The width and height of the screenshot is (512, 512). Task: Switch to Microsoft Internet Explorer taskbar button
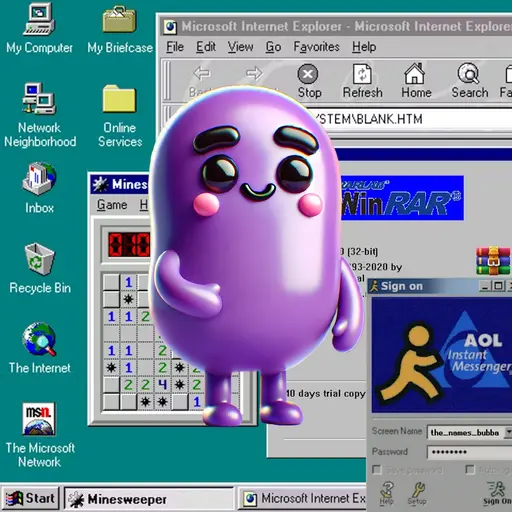302,499
